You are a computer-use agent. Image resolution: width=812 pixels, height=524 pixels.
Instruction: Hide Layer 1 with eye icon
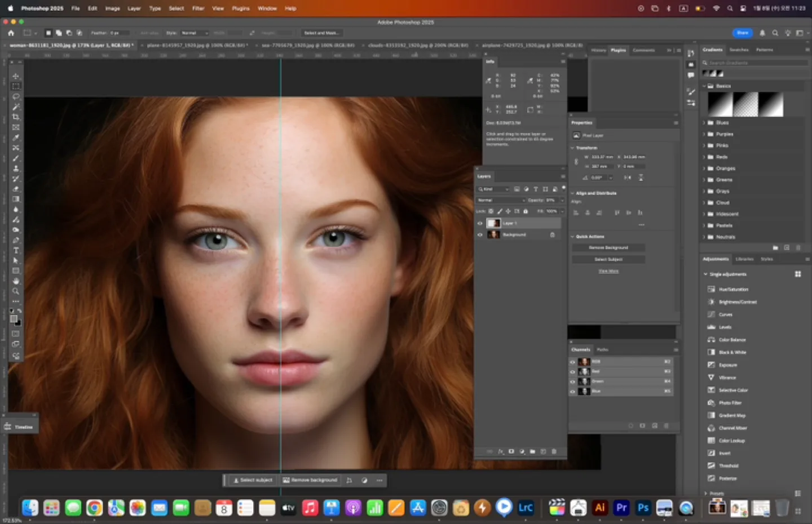coord(480,223)
